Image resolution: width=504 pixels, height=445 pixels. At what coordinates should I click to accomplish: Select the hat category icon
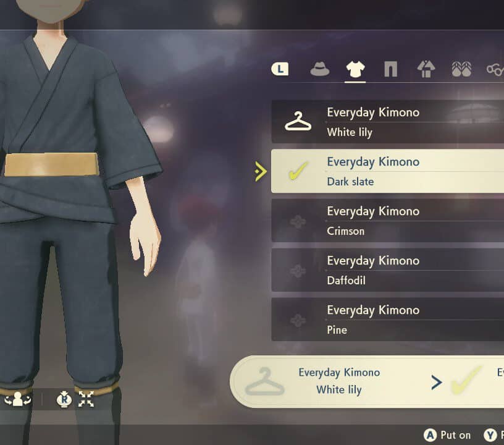319,69
